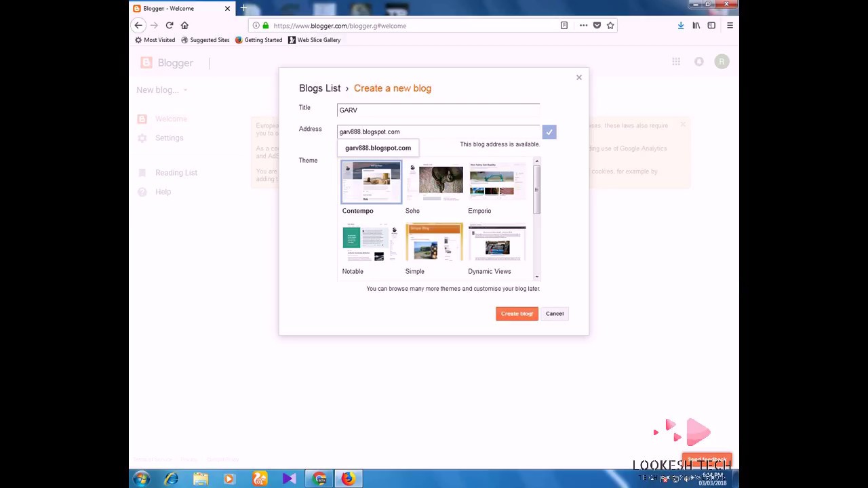The height and width of the screenshot is (488, 868).
Task: Open the Firefox library icon
Action: tap(696, 26)
